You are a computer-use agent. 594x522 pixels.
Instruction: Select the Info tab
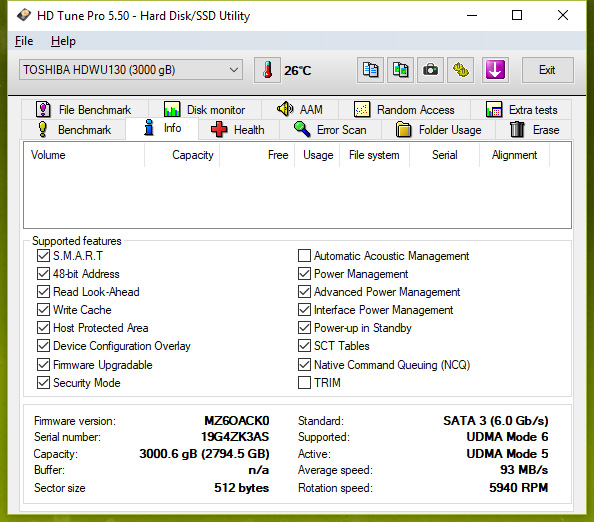pos(162,128)
